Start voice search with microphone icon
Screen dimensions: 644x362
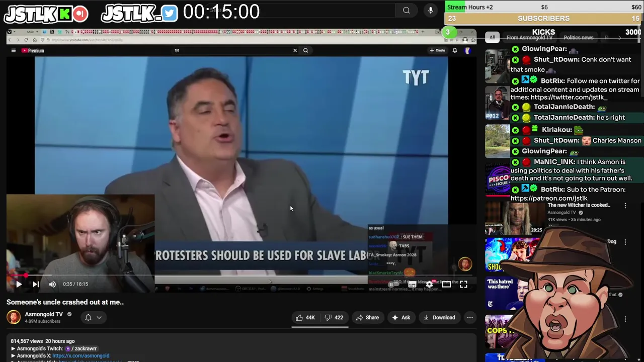430,11
